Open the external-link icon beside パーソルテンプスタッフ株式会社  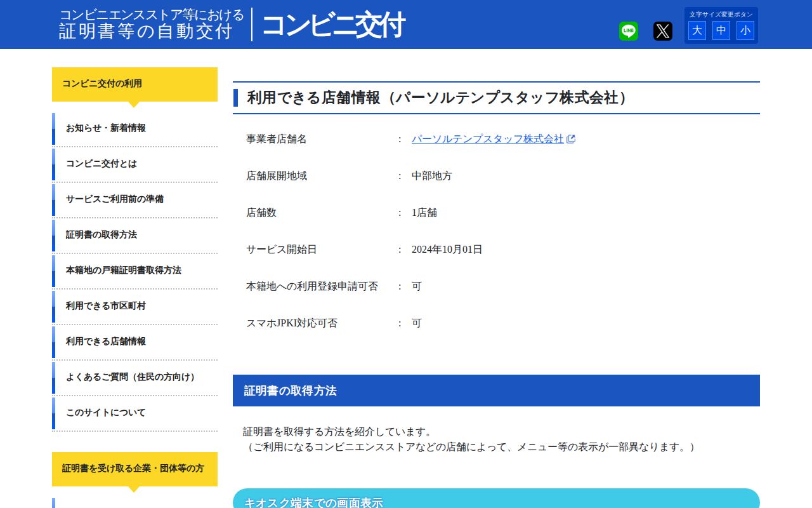(x=572, y=138)
